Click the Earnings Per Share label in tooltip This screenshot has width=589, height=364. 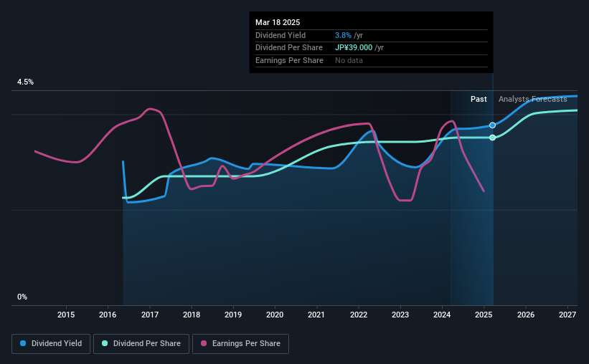pos(289,60)
